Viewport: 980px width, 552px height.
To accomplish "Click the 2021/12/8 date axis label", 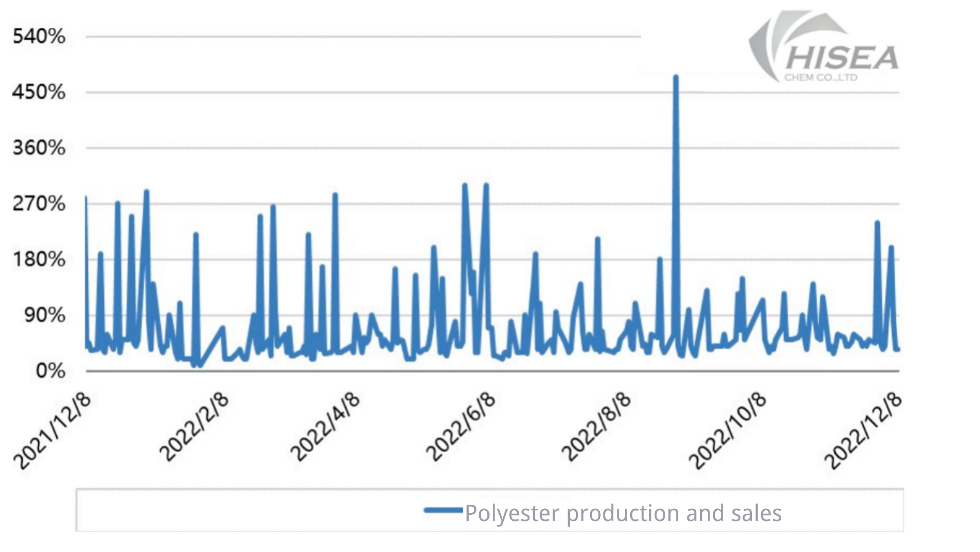I will (x=53, y=430).
